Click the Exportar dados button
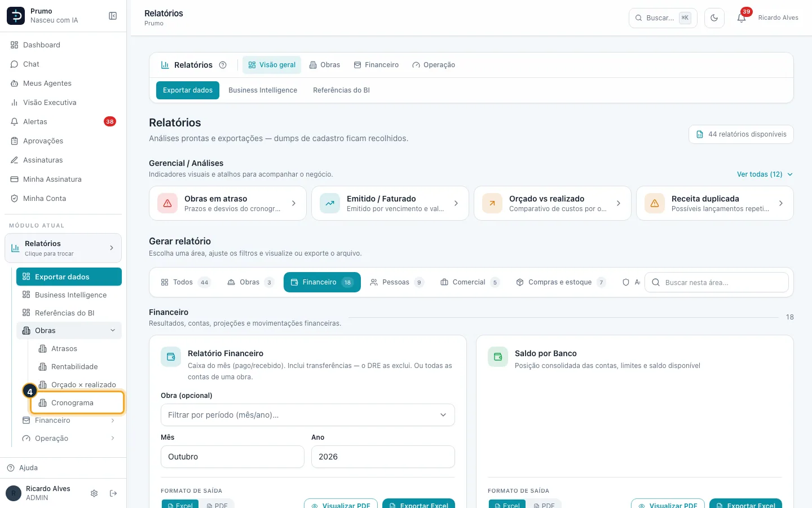The width and height of the screenshot is (812, 508). [188, 90]
